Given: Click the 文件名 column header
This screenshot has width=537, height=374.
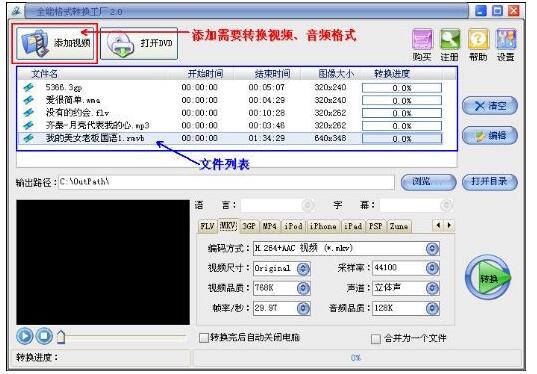Looking at the screenshot, I should click(x=45, y=74).
